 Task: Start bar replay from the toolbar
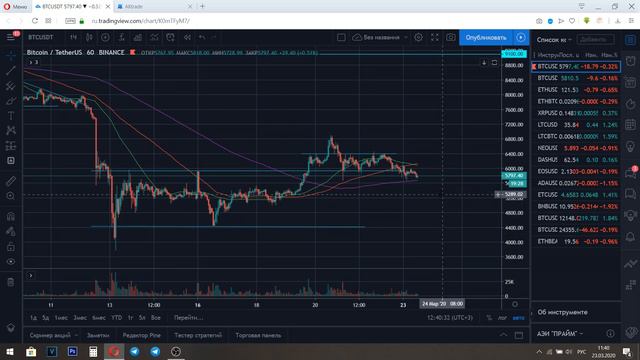point(187,37)
